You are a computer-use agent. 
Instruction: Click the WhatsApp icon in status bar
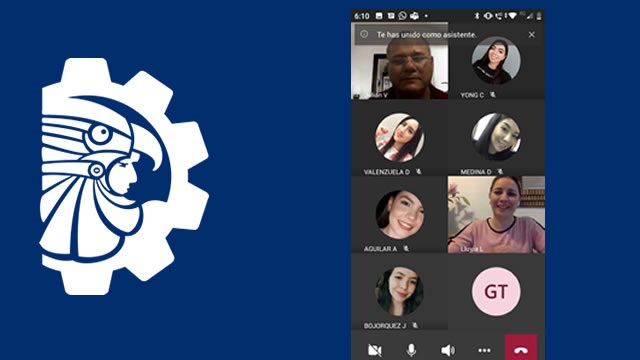coord(402,16)
